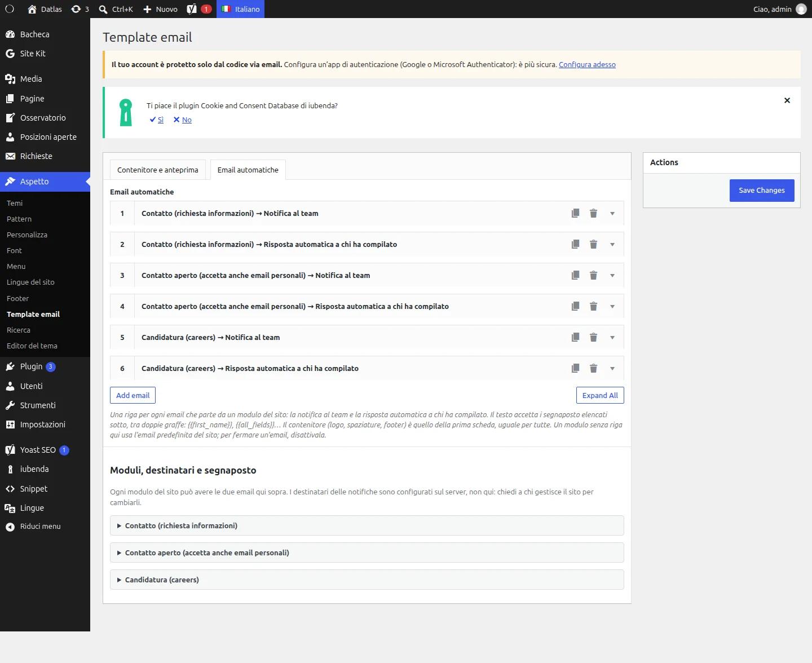
Task: Duplicate row 4 Contatto aperto Risposta automatica
Action: [x=575, y=306]
